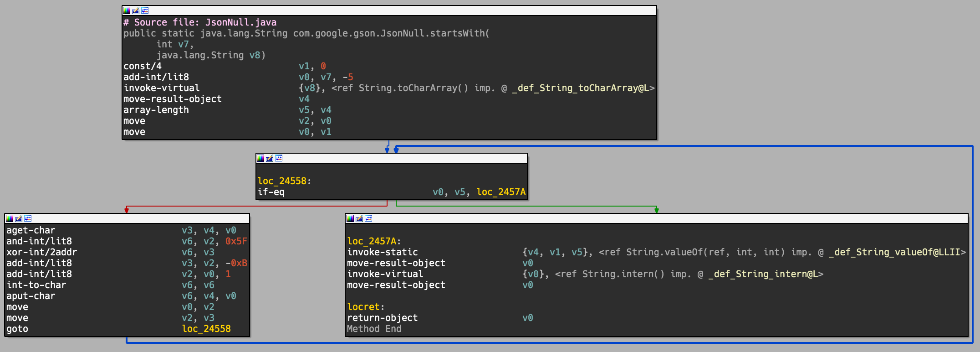The image size is (980, 352).
Task: Select the 'java.lang.String v8)' parameter line
Action: coord(211,55)
